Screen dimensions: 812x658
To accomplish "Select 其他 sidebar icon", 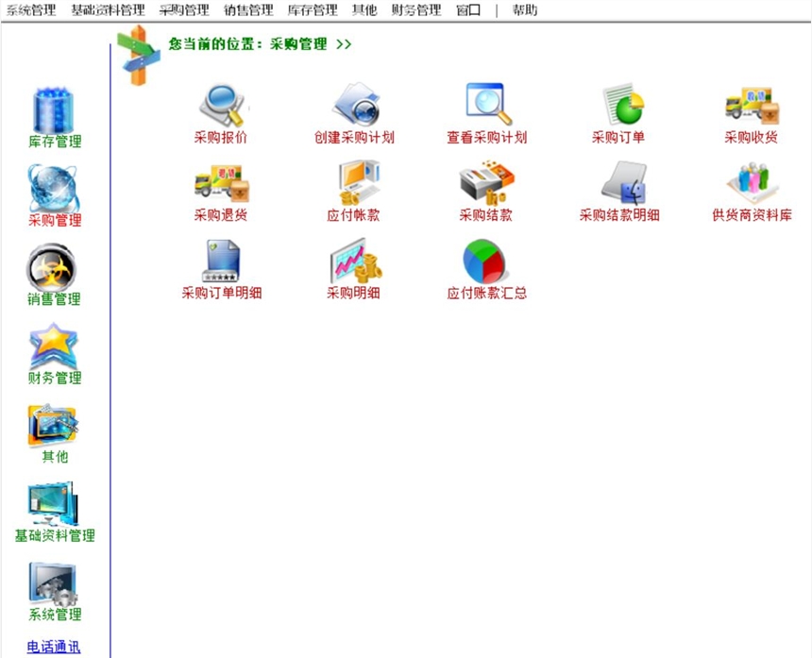I will click(x=53, y=426).
